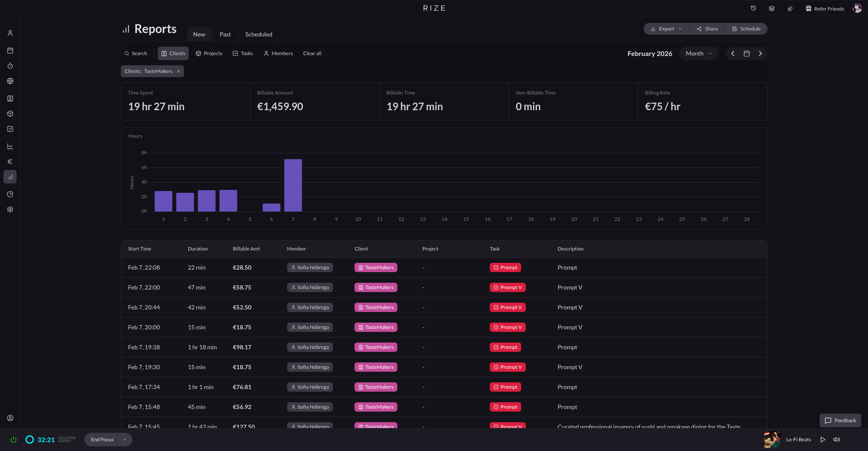Image resolution: width=868 pixels, height=451 pixels.
Task: Click the Clear all filters button
Action: (x=312, y=53)
